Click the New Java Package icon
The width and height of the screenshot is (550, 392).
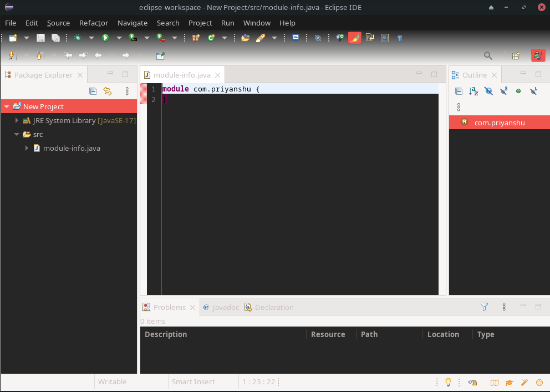196,38
